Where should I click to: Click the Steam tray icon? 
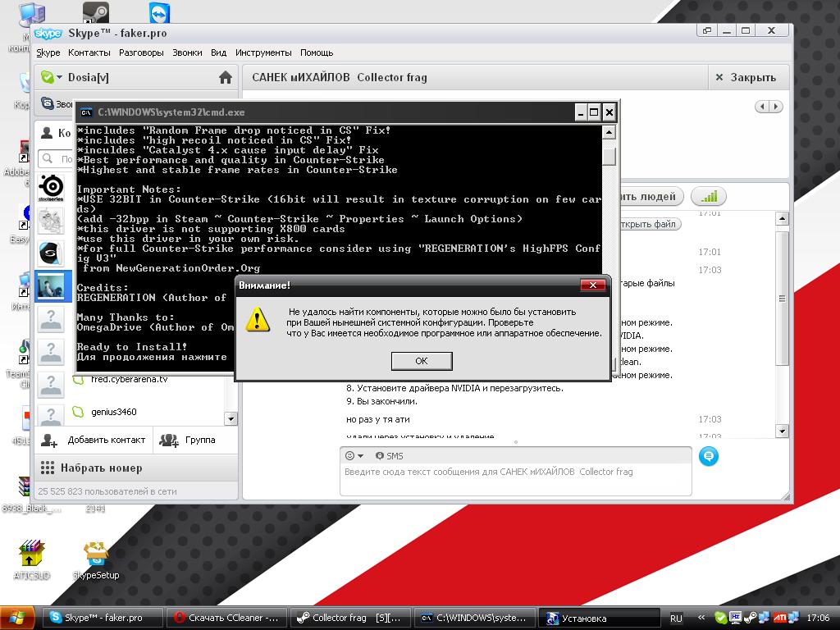pos(750,618)
